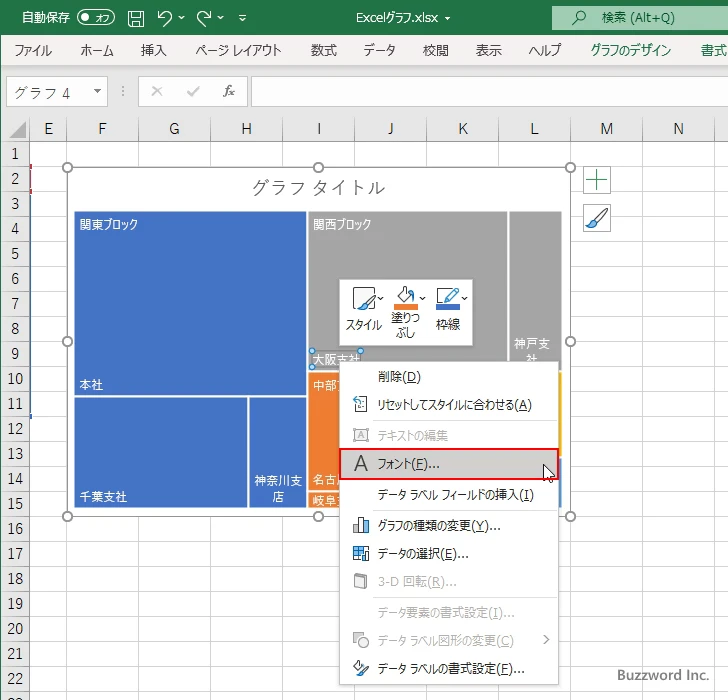Click the Fill paint bucket icon
Screen dimensions: 728x700
point(405,298)
